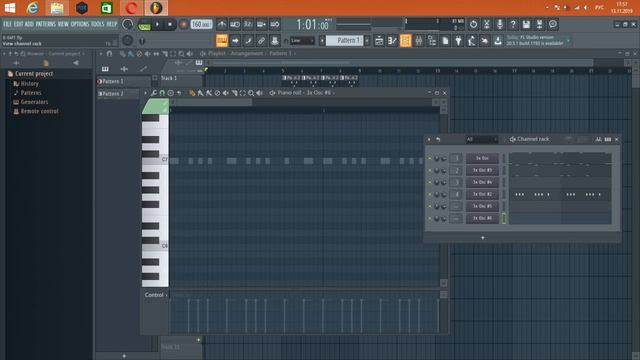Viewport: 640px width, 360px height.
Task: Open the orange pattern/typing keyboard toggle
Action: pyautogui.click(x=222, y=40)
